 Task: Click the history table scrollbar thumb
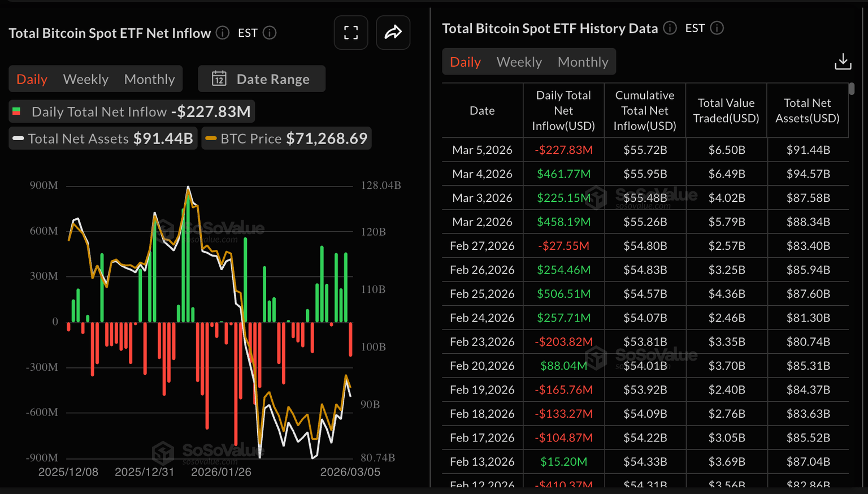click(852, 89)
